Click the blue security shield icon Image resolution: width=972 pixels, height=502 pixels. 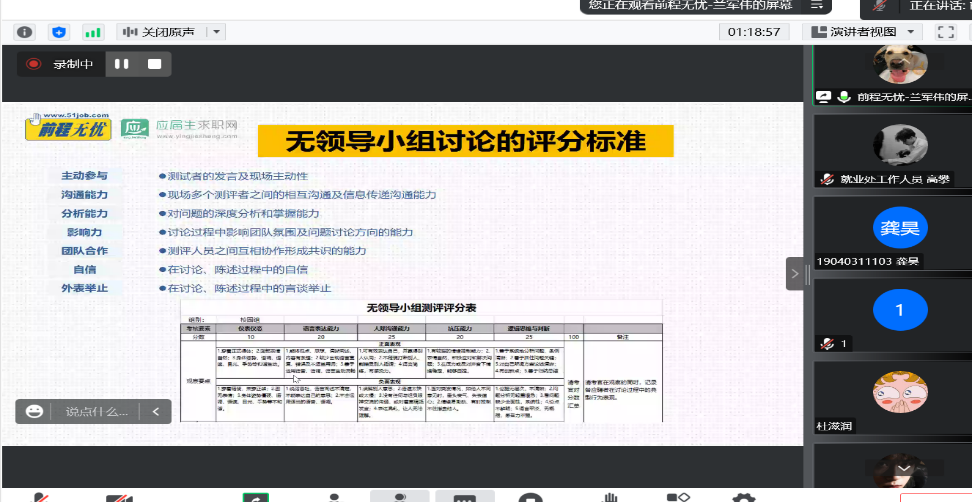[x=58, y=32]
